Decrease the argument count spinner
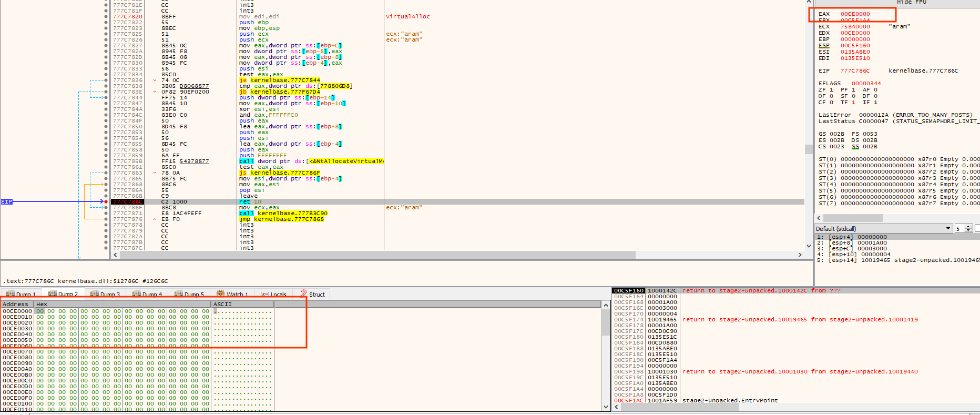The width and height of the screenshot is (980, 415). (968, 231)
